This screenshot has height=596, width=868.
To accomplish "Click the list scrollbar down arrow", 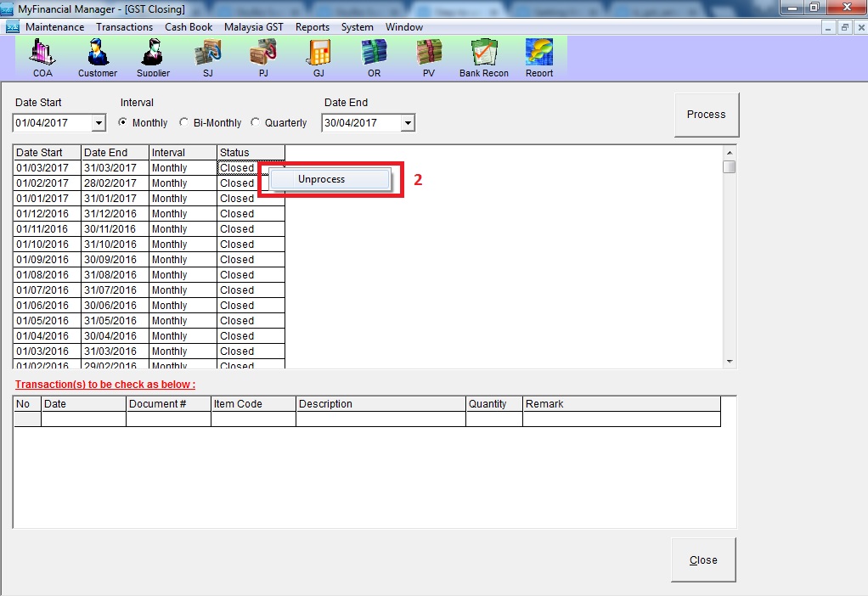I will coord(730,362).
